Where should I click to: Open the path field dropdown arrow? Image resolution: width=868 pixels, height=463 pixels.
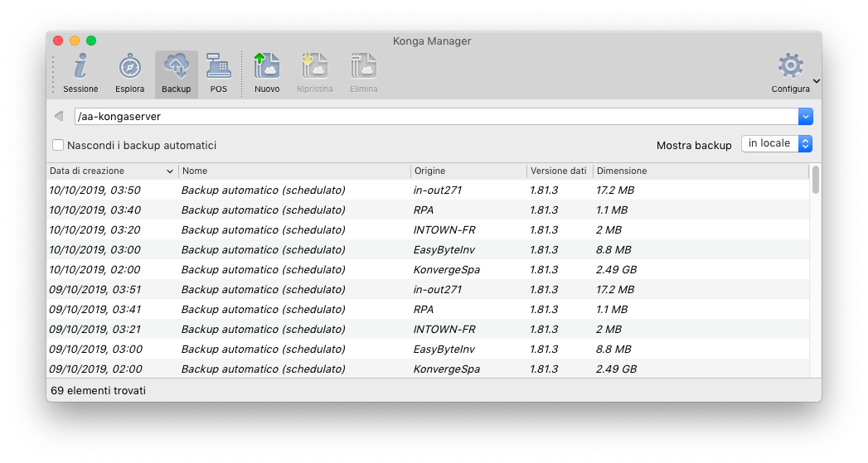tap(806, 116)
